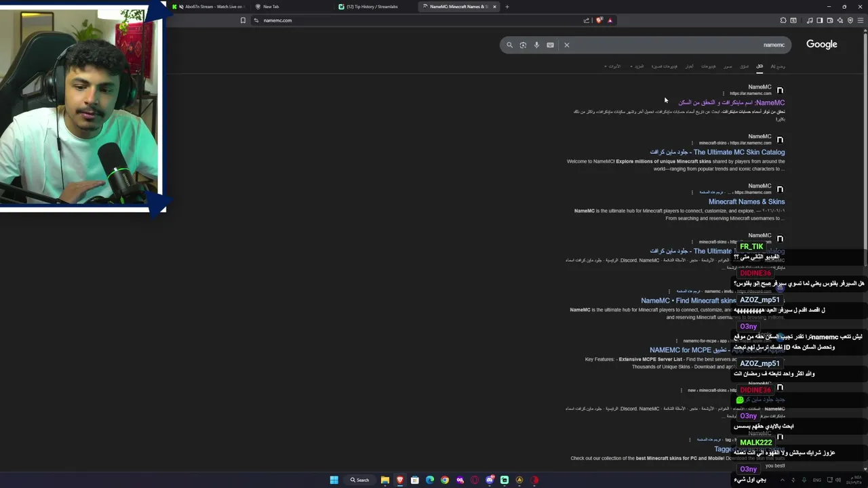Expand the Tools (الأدوات) dropdown
Image resolution: width=868 pixels, height=488 pixels.
(612, 66)
